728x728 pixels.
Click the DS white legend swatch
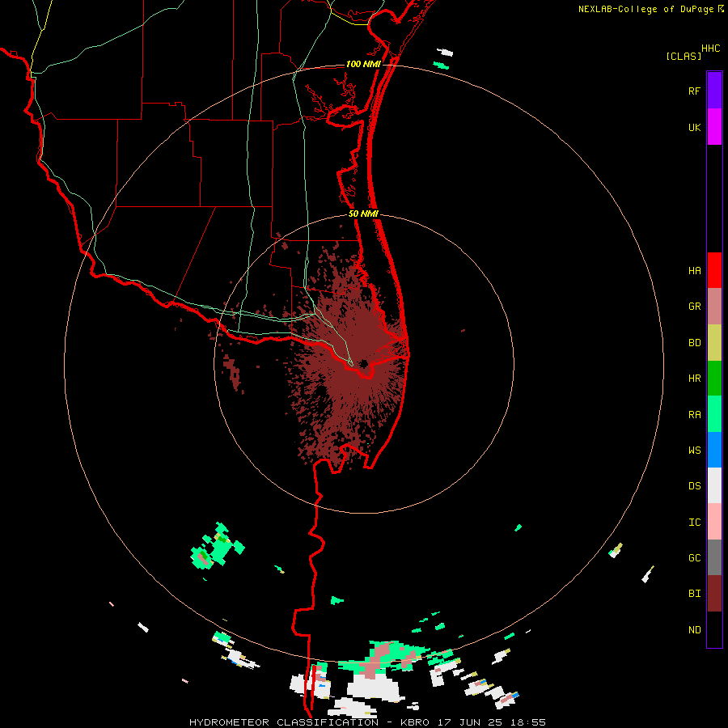tap(714, 485)
